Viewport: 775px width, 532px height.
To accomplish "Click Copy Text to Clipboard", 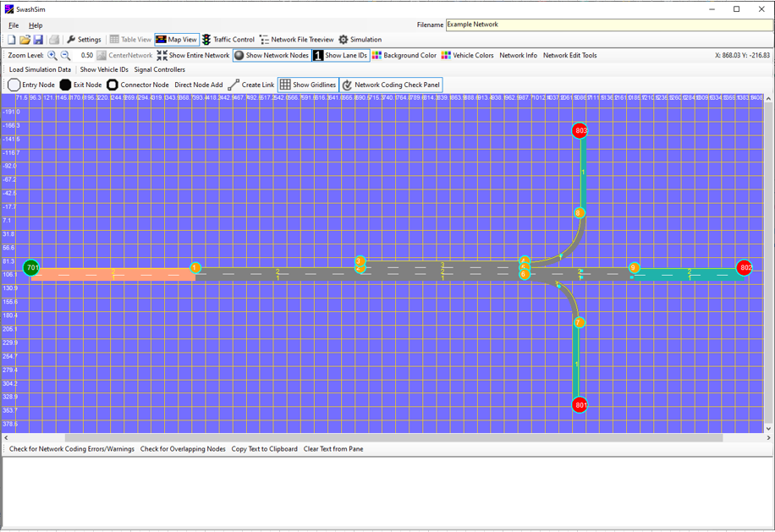I will point(265,449).
